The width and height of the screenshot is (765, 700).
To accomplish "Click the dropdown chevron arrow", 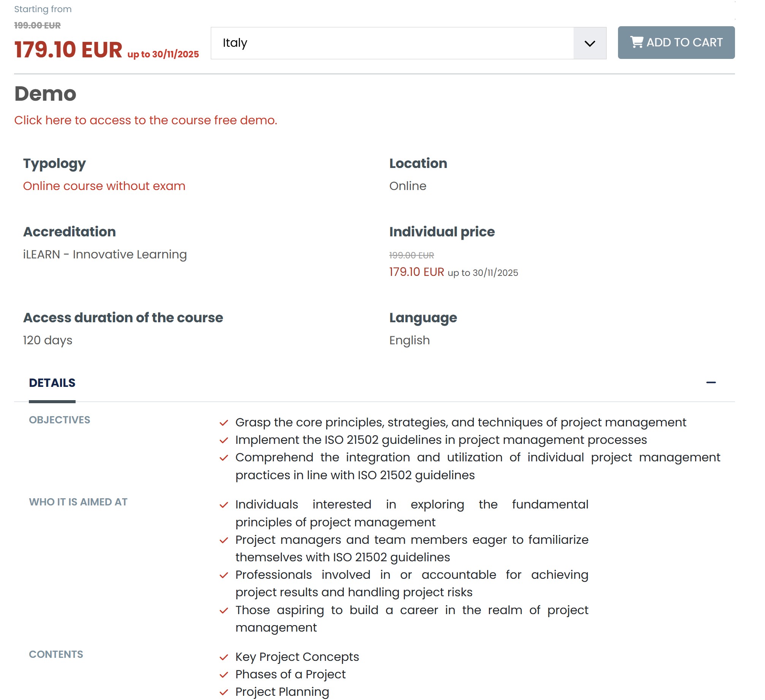I will click(x=590, y=43).
